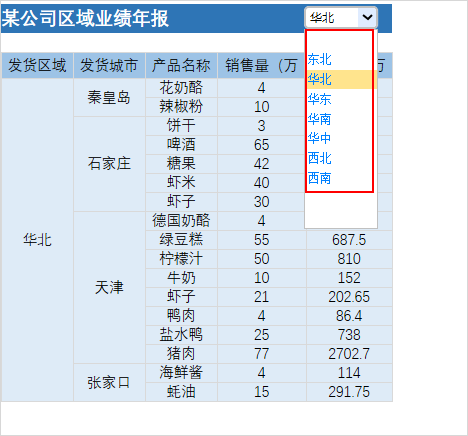The width and height of the screenshot is (468, 436).
Task: Click the 产品名称 column header
Action: tap(181, 65)
